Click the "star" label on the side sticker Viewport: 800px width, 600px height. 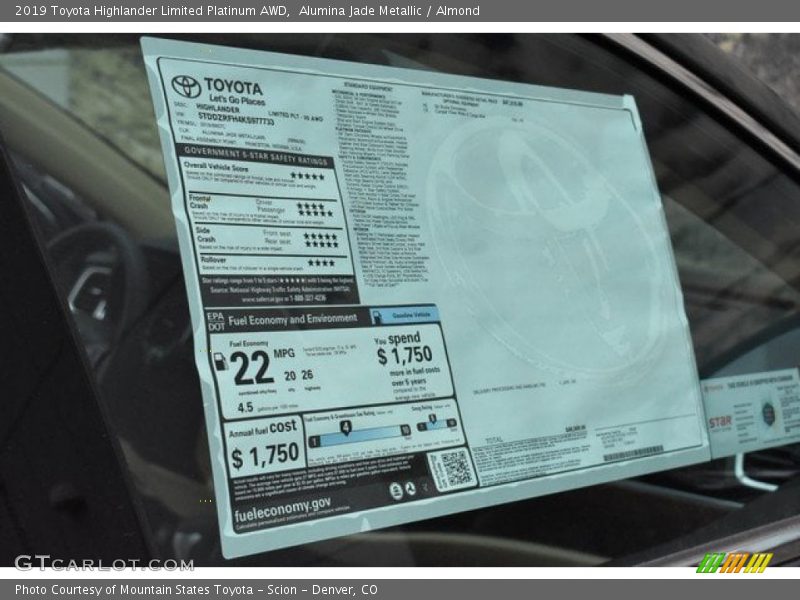pyautogui.click(x=719, y=422)
